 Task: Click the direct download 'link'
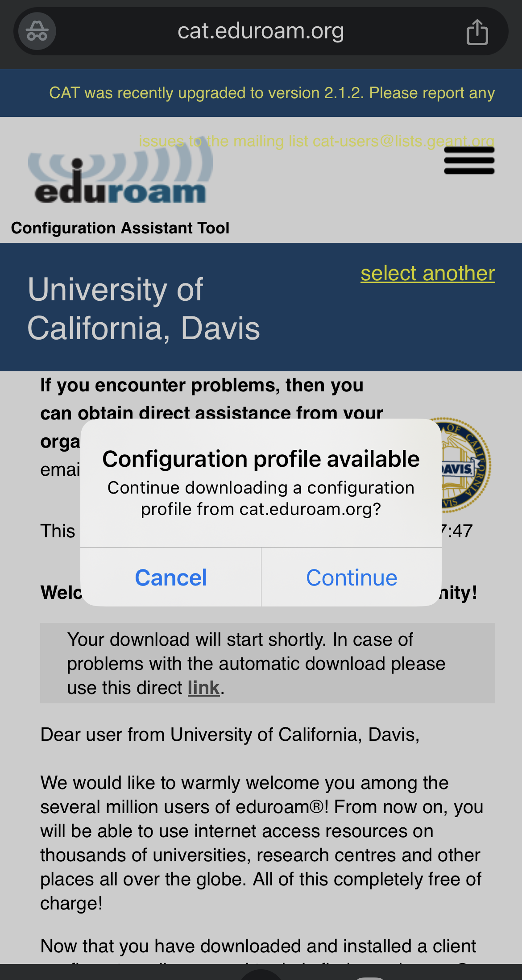[x=203, y=688]
